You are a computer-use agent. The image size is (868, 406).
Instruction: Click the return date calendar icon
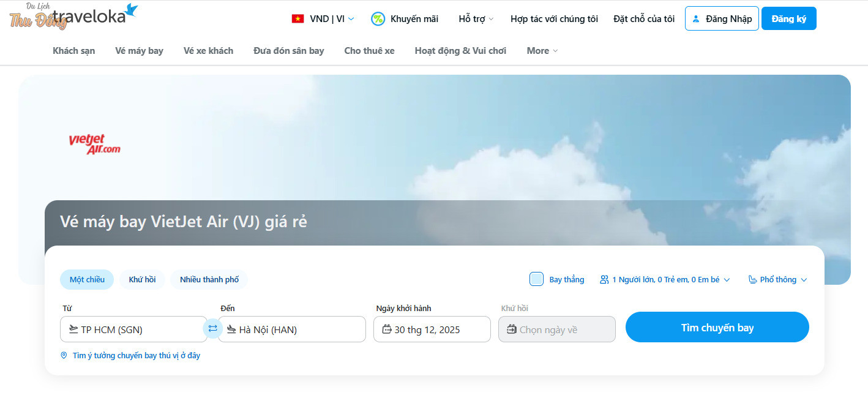512,329
